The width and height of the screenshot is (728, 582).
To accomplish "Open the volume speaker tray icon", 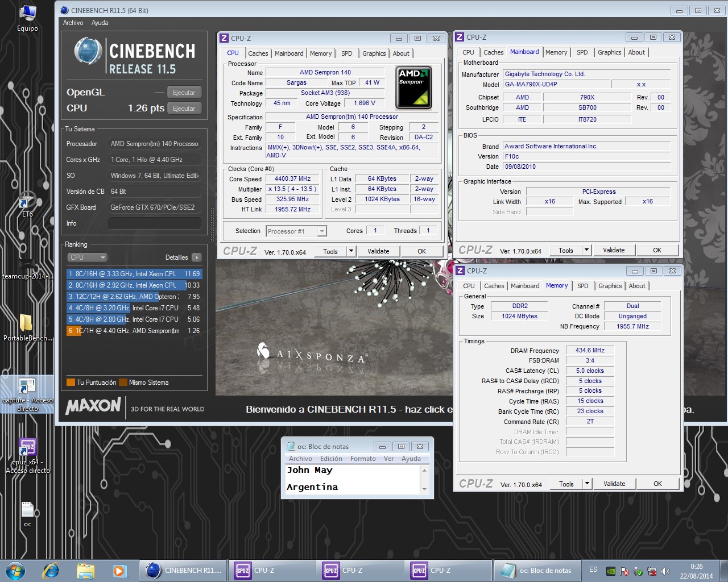I will (665, 571).
